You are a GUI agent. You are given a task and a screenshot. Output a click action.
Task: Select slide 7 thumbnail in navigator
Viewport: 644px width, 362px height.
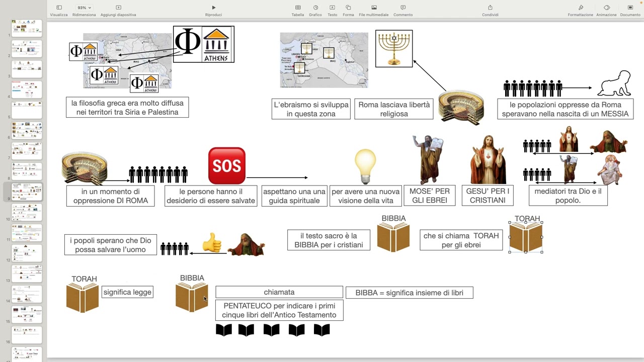(27, 151)
